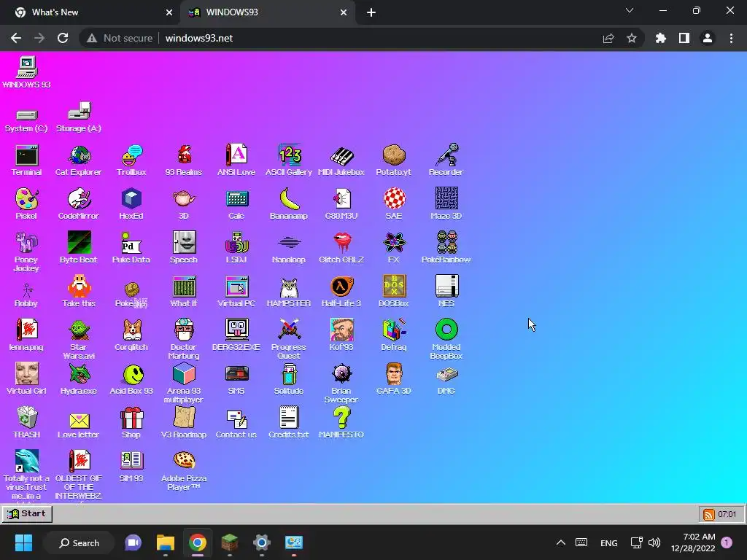The width and height of the screenshot is (747, 560).
Task: Open the WINDOWS 93 computer icon
Action: 26,73
